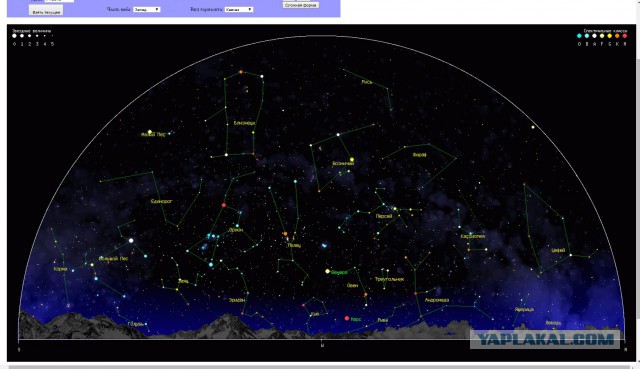Click star Procyon by Малый Пес label
The width and height of the screenshot is (640, 369).
point(150,132)
